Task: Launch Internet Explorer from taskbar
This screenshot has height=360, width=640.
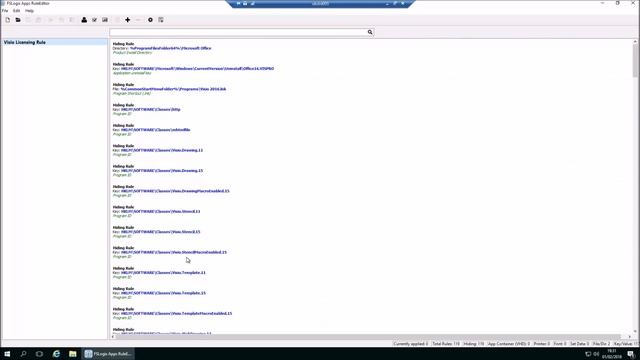Action: 56,354
